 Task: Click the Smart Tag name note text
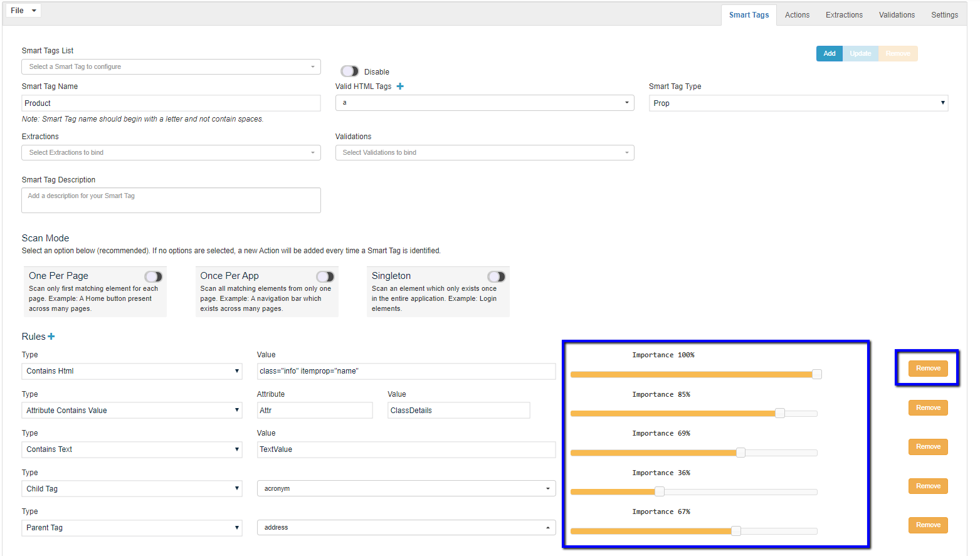click(x=142, y=119)
